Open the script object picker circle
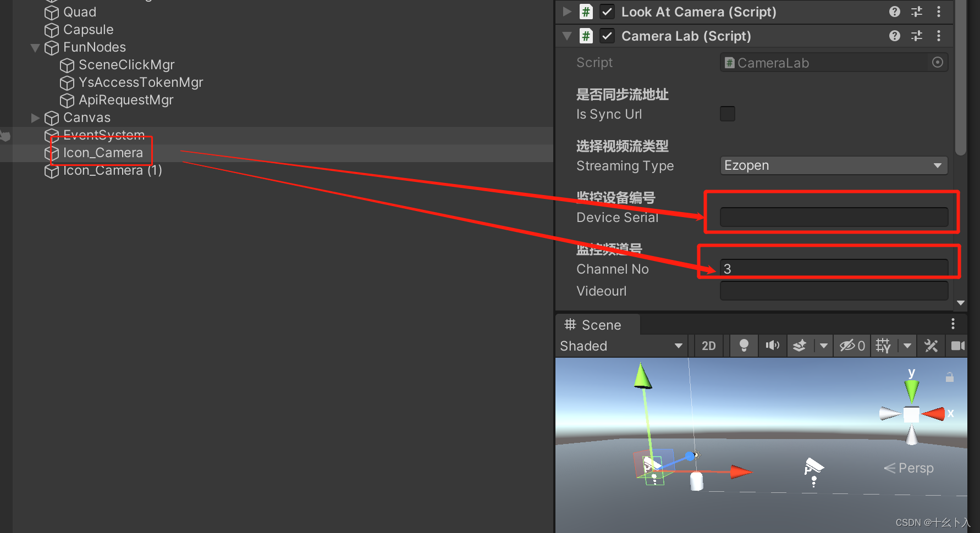 click(938, 63)
